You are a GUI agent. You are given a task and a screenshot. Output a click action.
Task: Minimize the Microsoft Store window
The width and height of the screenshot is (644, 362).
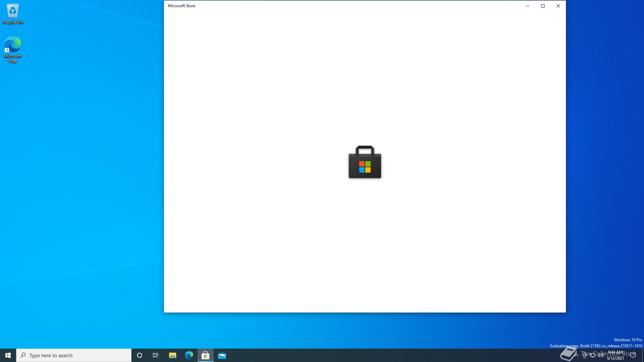(527, 6)
